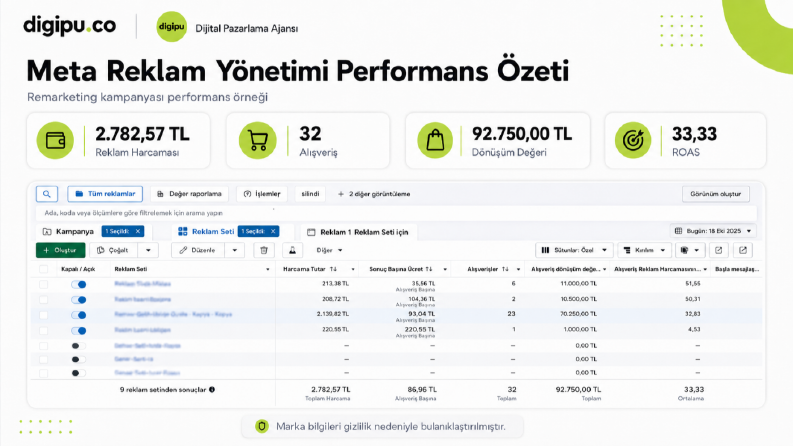Click the trash delete icon in toolbar
The image size is (793, 446).
(263, 250)
